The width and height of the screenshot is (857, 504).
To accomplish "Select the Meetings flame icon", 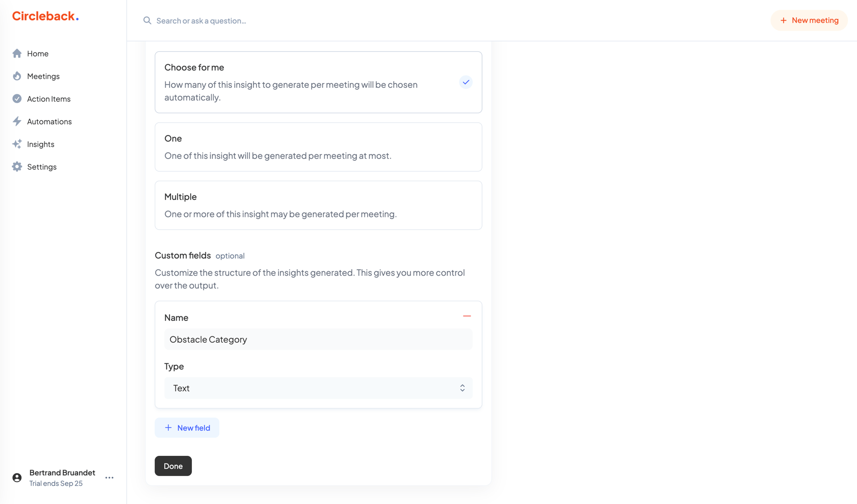I will point(17,76).
